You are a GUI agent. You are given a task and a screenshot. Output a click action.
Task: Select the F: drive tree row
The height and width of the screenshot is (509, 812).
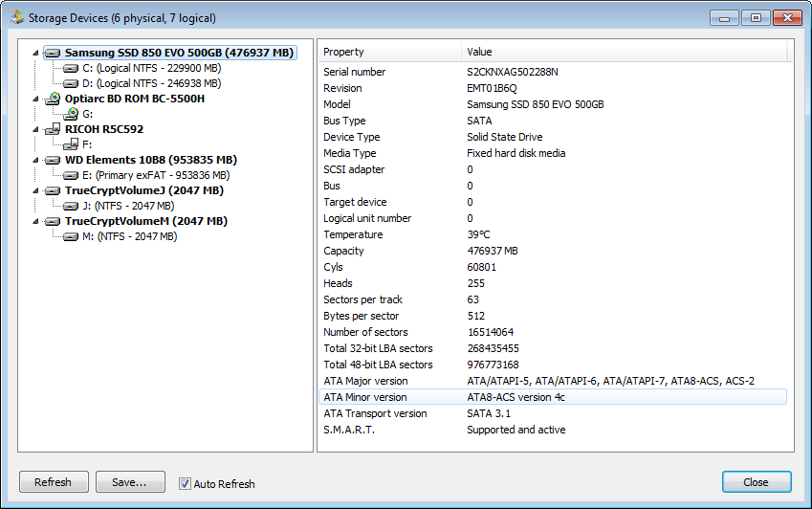(x=87, y=144)
